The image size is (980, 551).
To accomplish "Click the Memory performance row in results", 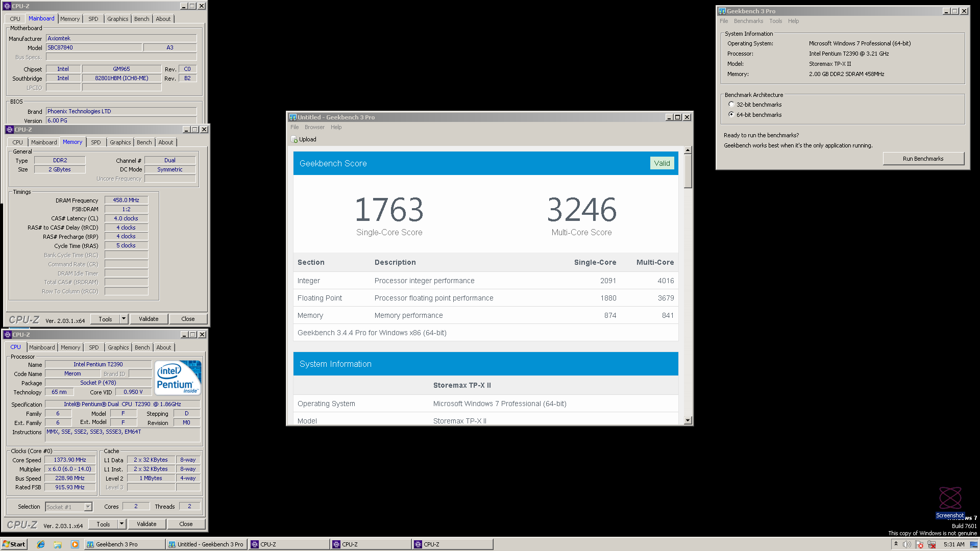I will coord(485,315).
